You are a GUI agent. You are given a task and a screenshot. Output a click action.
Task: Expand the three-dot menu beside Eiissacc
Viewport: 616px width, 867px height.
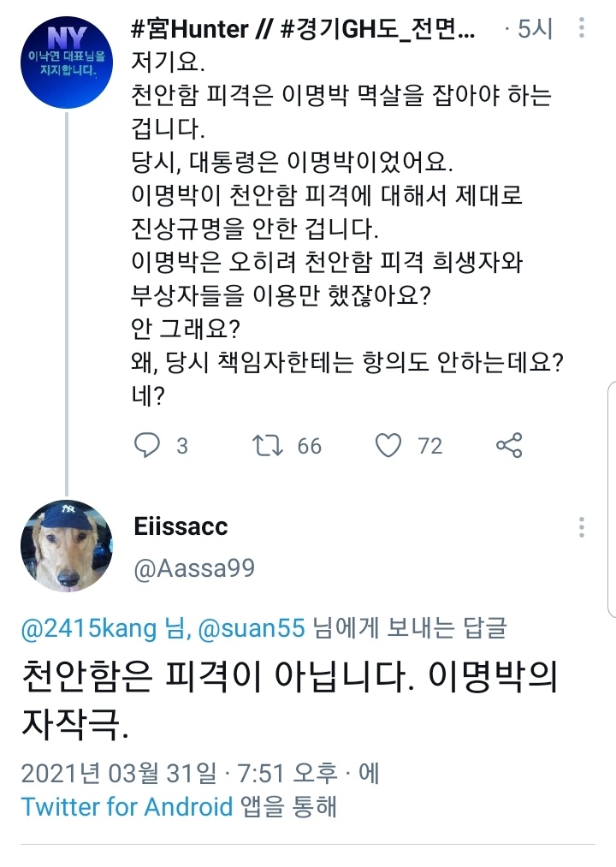click(x=582, y=526)
